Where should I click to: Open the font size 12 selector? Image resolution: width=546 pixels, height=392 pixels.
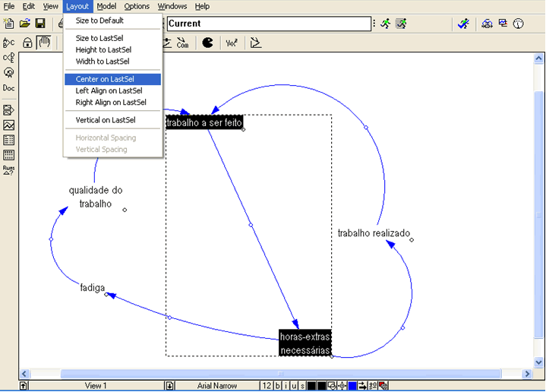[x=267, y=386]
